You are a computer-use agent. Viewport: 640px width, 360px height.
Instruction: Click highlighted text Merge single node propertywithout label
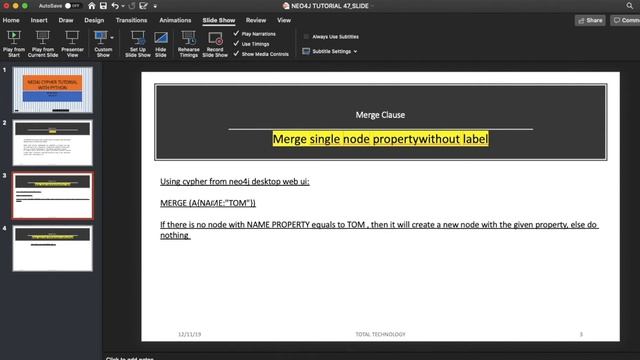pyautogui.click(x=380, y=139)
